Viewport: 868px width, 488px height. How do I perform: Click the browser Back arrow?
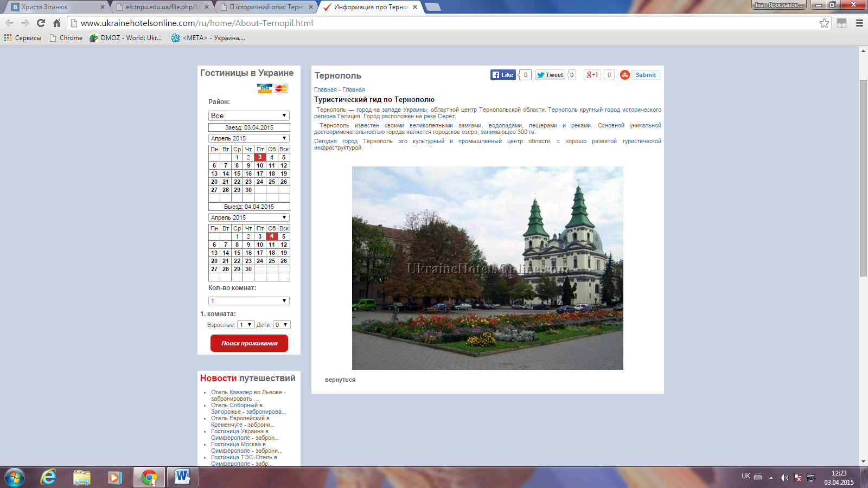(9, 23)
